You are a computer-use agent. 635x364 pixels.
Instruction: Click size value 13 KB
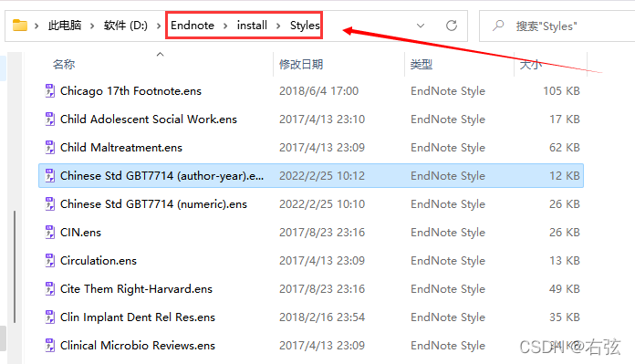pos(565,261)
